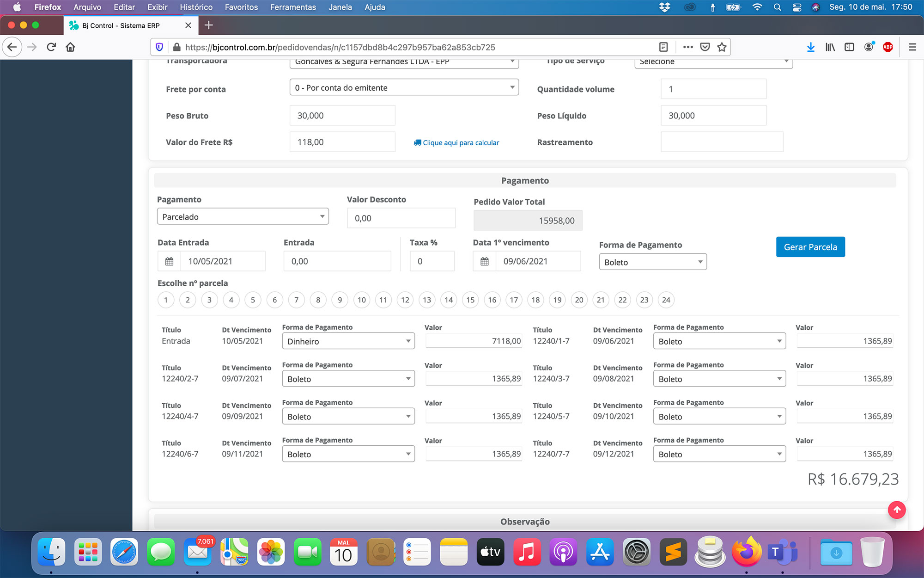The height and width of the screenshot is (578, 924).
Task: Open Forma de Pagamento Dinheiro dropdown for Entrada
Action: [348, 342]
